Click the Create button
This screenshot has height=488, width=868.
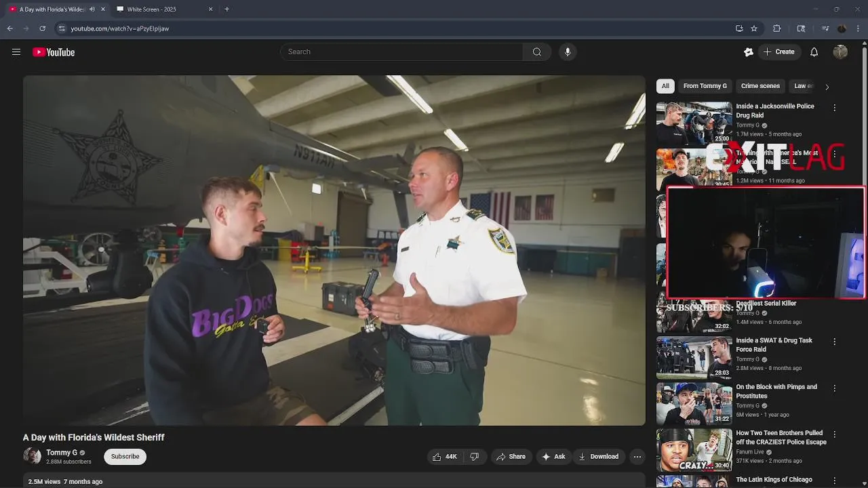(778, 52)
